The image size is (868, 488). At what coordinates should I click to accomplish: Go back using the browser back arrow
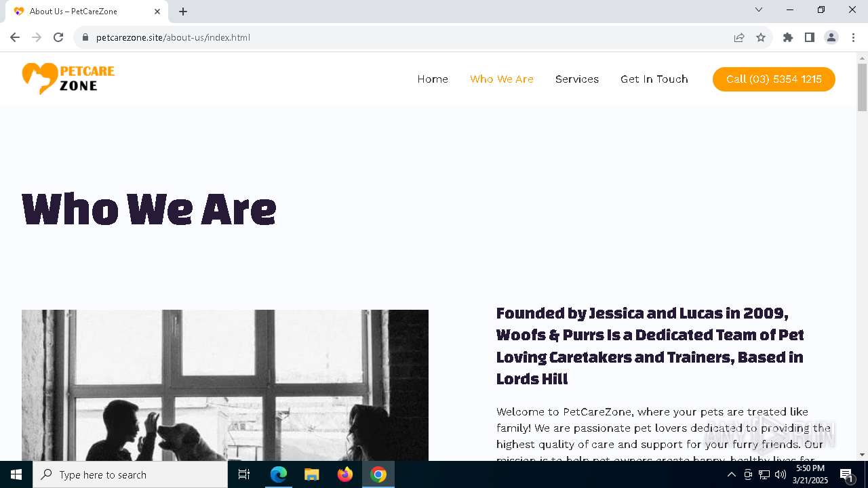click(x=15, y=37)
